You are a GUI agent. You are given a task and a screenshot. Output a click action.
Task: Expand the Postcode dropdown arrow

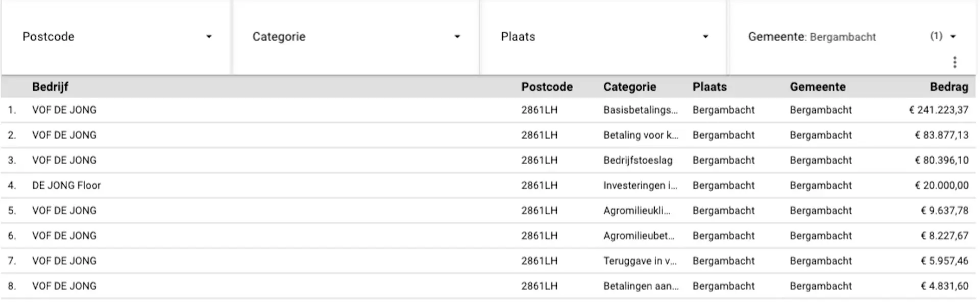pos(209,37)
